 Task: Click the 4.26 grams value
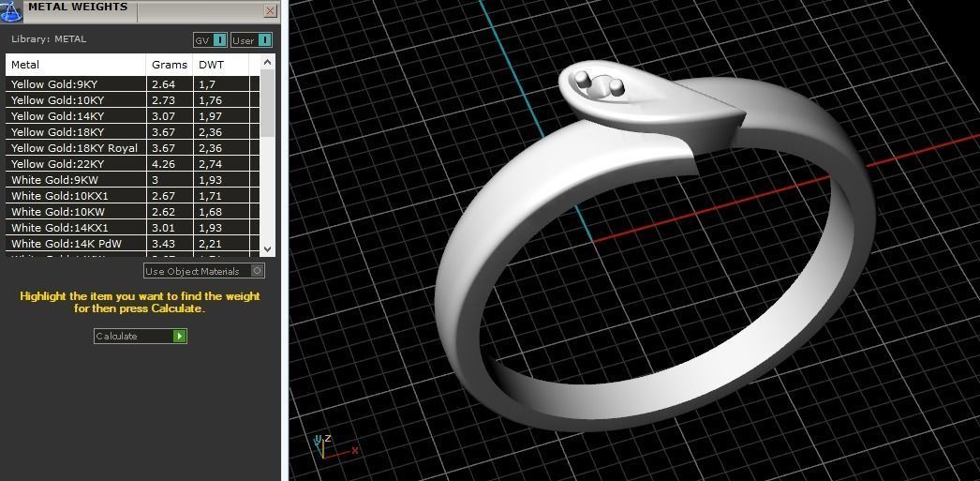[163, 164]
